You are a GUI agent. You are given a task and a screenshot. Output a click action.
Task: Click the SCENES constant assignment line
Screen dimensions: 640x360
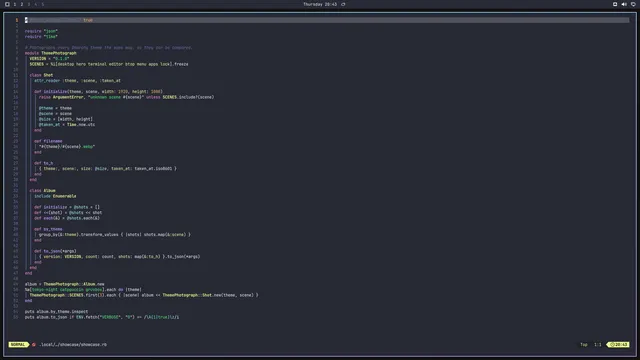tap(109, 64)
